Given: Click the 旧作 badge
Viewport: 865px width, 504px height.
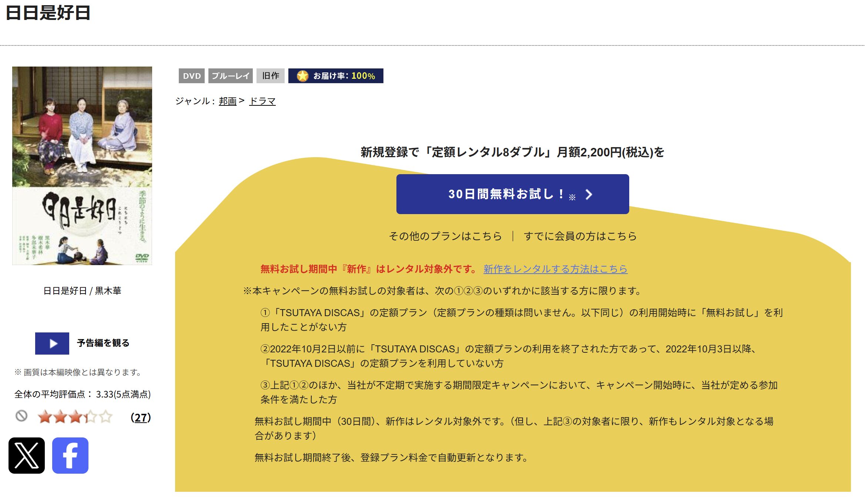Looking at the screenshot, I should pyautogui.click(x=271, y=76).
